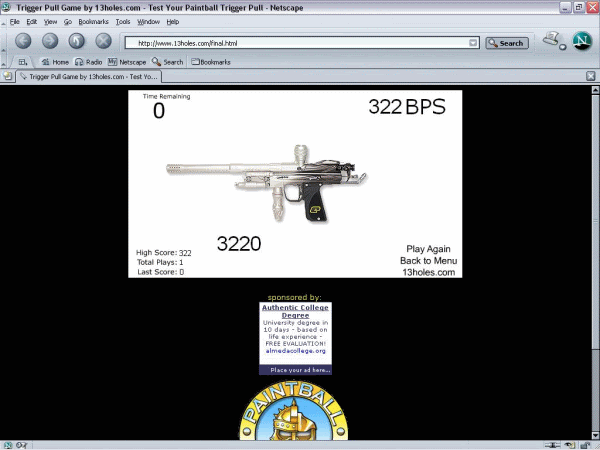The image size is (600, 450).
Task: Click the online/offline connection icon in the status bar
Action: 552,445
